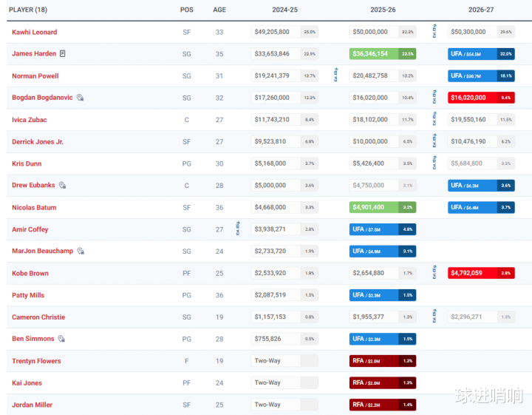
Task: Click Bogdan Bogdanovic's red $16,020,000 2026-27 cell
Action: (481, 98)
